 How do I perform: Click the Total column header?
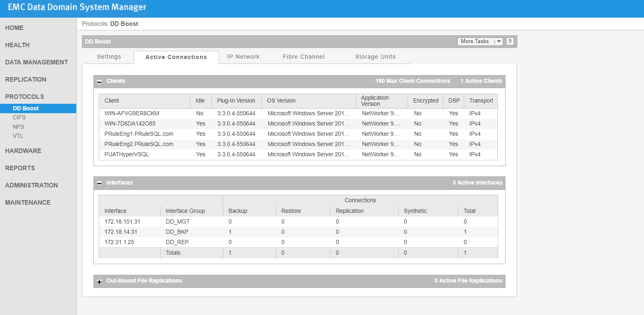478,211
